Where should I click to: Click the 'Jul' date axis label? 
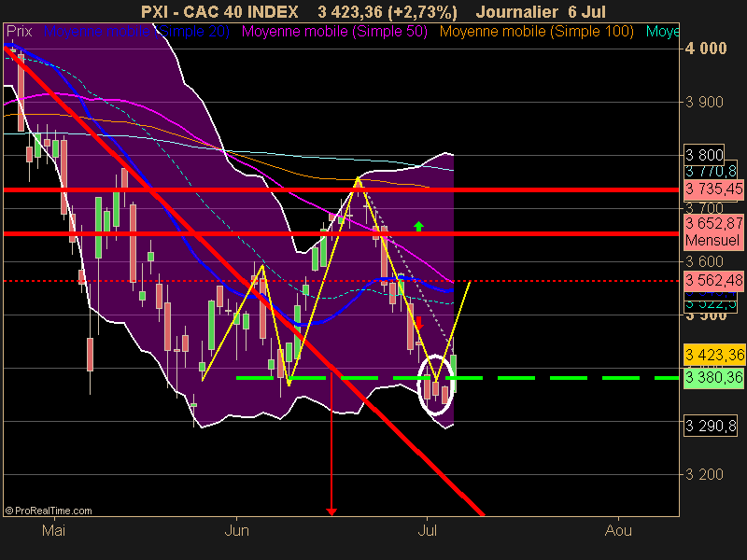[x=428, y=530]
